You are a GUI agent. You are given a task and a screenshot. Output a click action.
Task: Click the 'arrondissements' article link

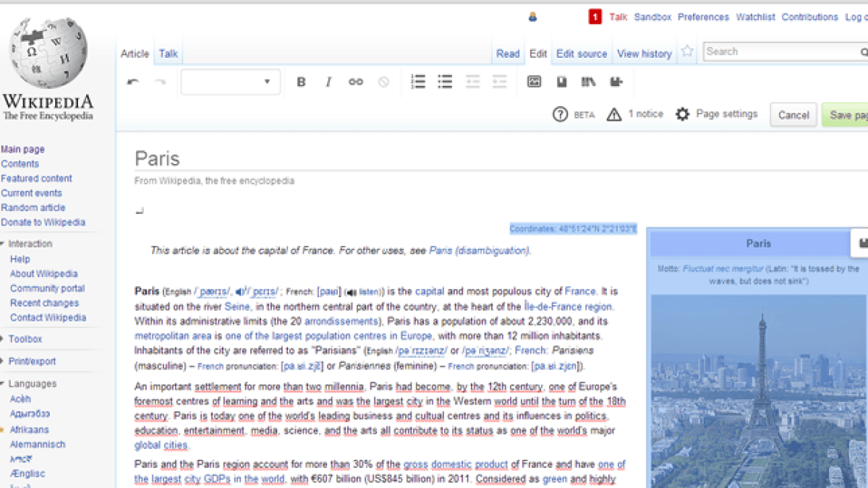tap(341, 321)
